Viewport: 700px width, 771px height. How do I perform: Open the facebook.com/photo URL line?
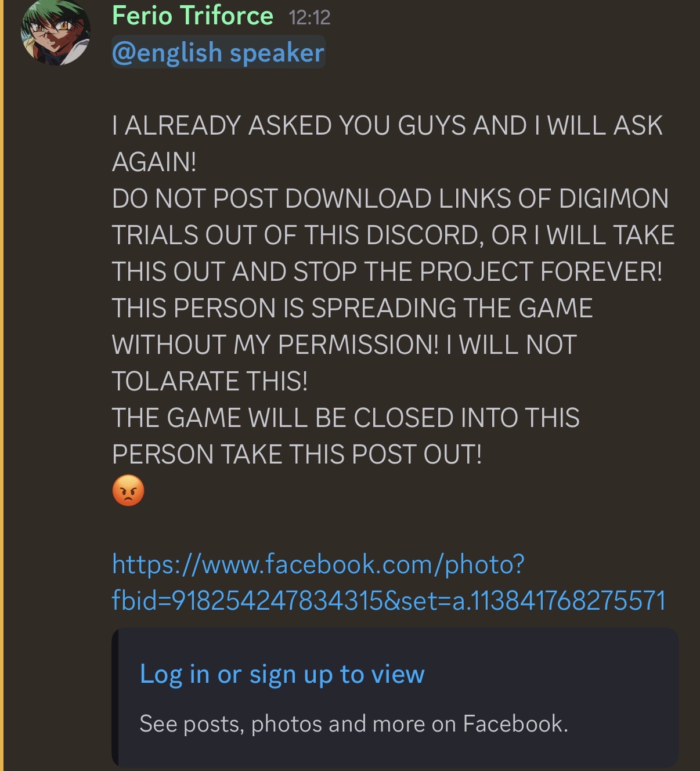tap(318, 564)
